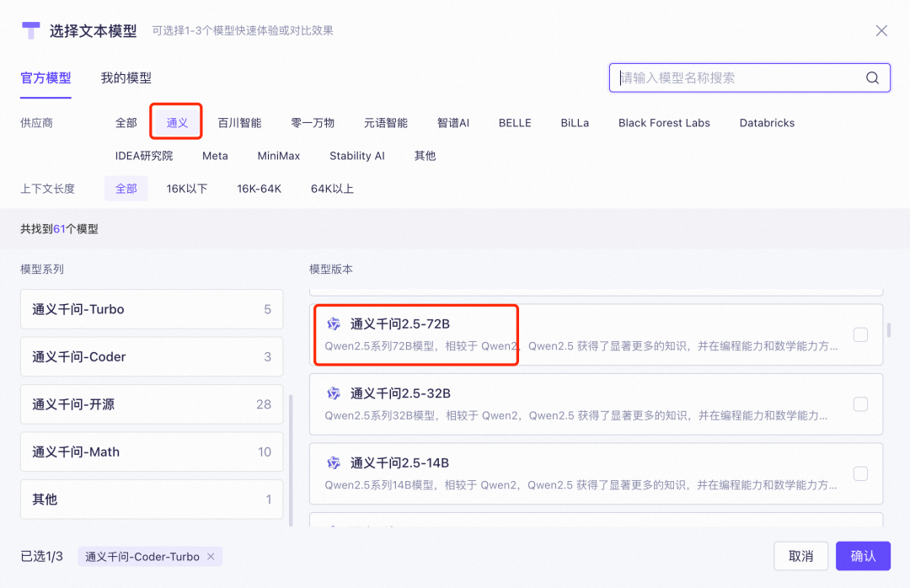Click the model series list scrollbar
This screenshot has width=910, height=588.
(x=290, y=460)
